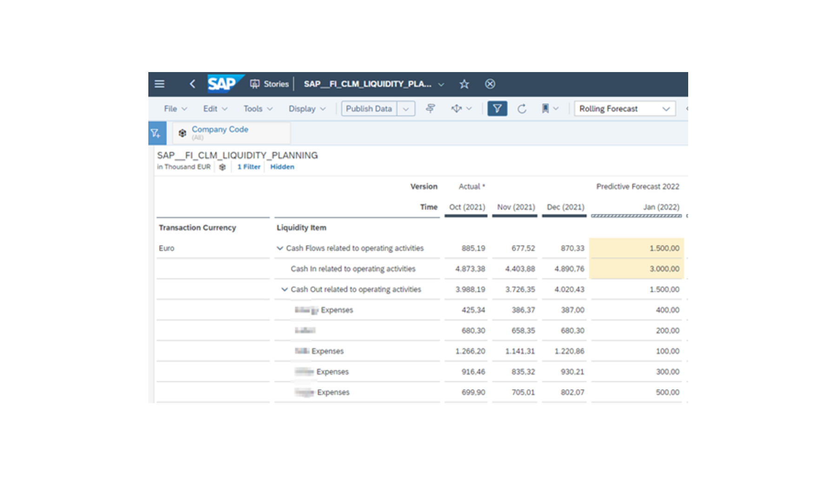Go back with the left arrow

point(193,84)
